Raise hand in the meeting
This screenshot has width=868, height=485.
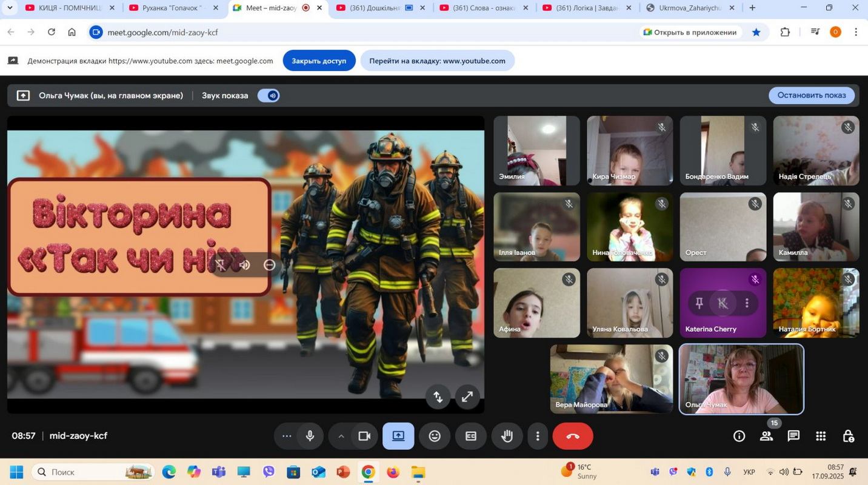507,436
